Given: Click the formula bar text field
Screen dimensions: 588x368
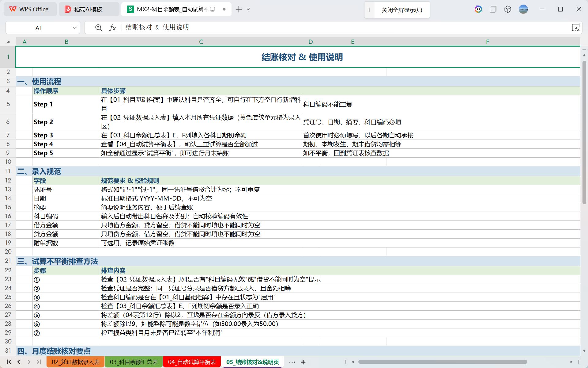Looking at the screenshot, I should point(346,28).
